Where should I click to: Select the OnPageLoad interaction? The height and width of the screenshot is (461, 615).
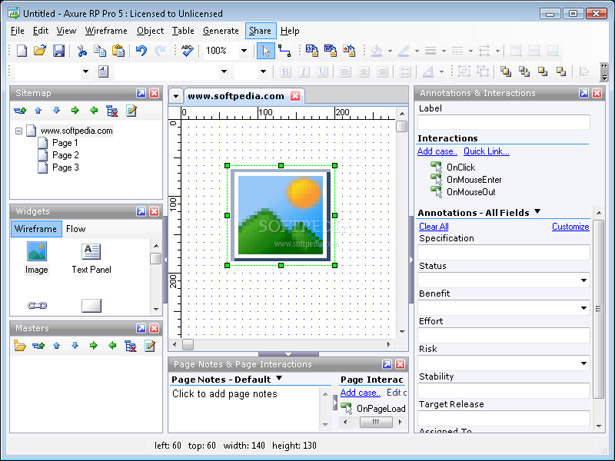tap(380, 409)
